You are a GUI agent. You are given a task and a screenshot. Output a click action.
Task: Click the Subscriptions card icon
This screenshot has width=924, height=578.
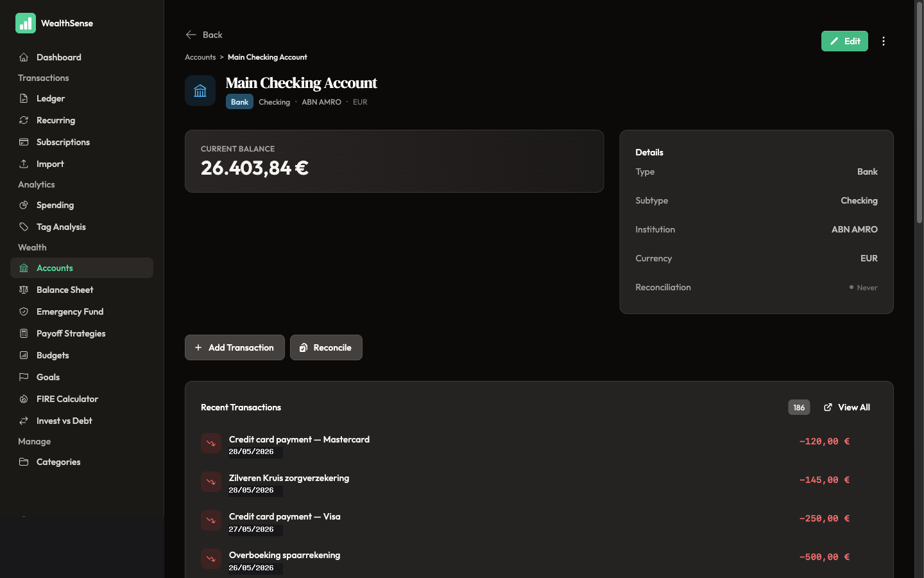click(x=24, y=142)
